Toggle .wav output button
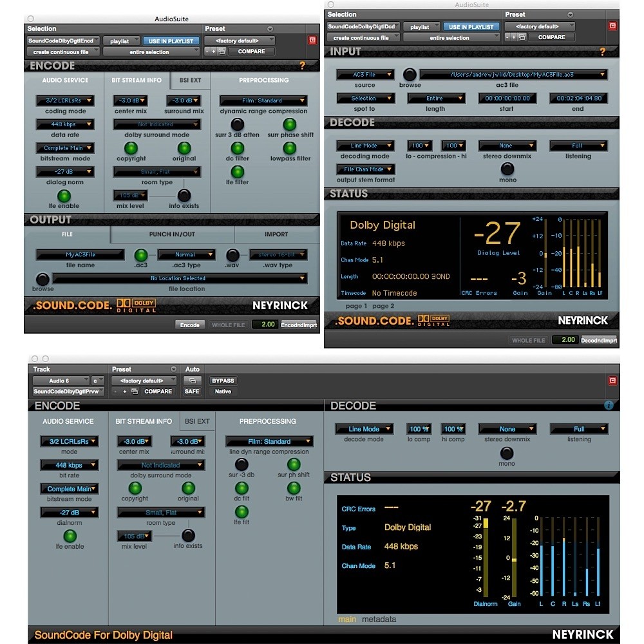 pos(232,255)
